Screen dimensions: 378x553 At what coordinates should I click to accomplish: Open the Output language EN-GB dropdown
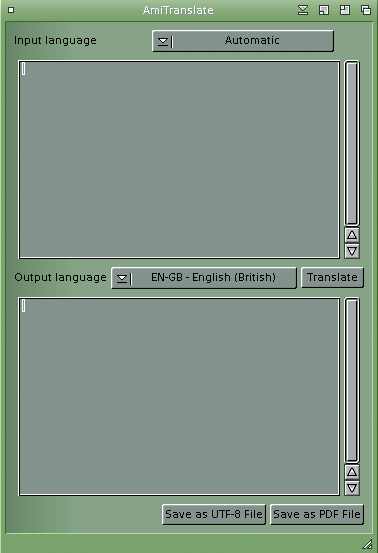point(203,278)
